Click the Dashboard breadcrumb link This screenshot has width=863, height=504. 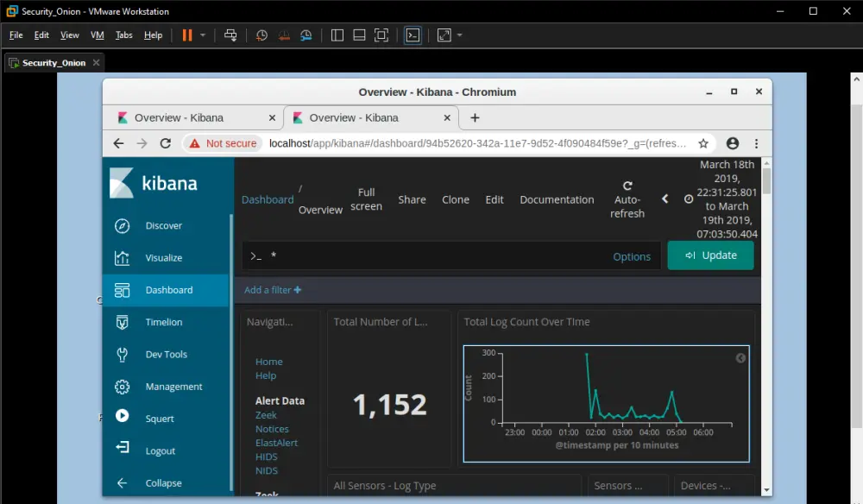pos(268,199)
